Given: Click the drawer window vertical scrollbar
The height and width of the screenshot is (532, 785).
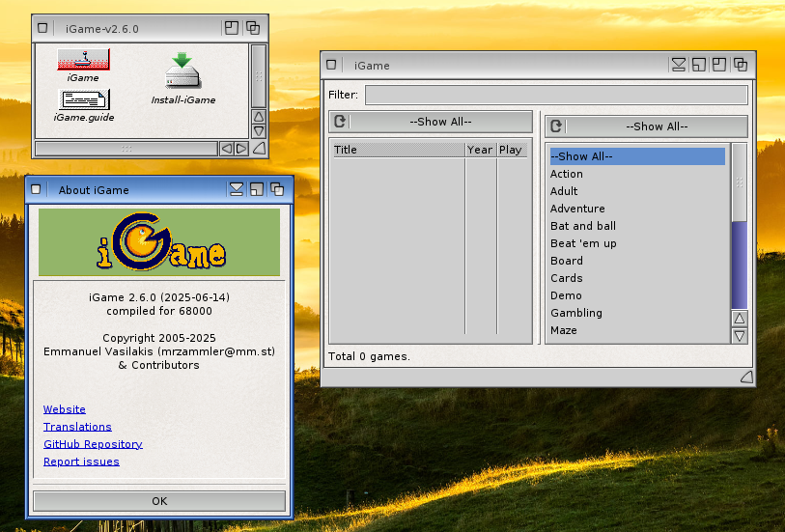Looking at the screenshot, I should tap(259, 76).
